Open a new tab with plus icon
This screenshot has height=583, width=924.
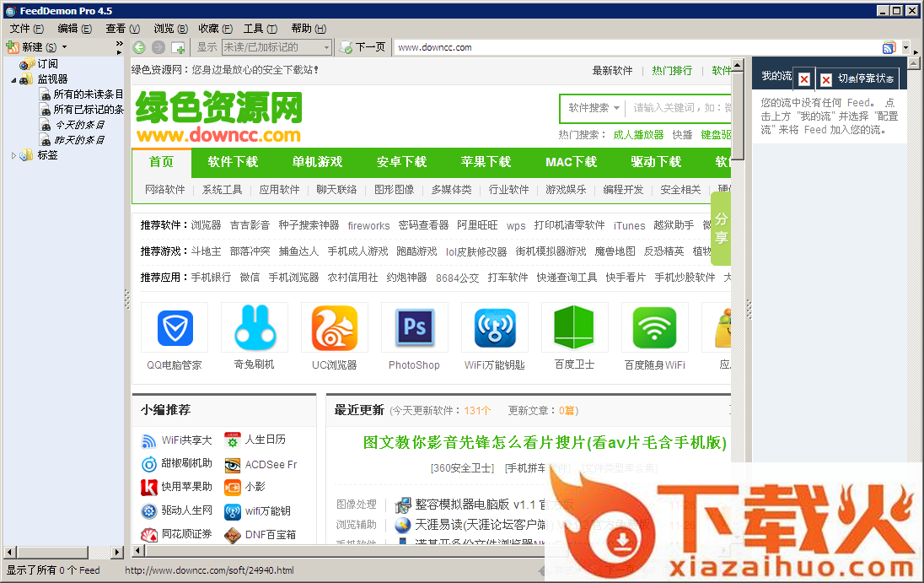pyautogui.click(x=178, y=47)
